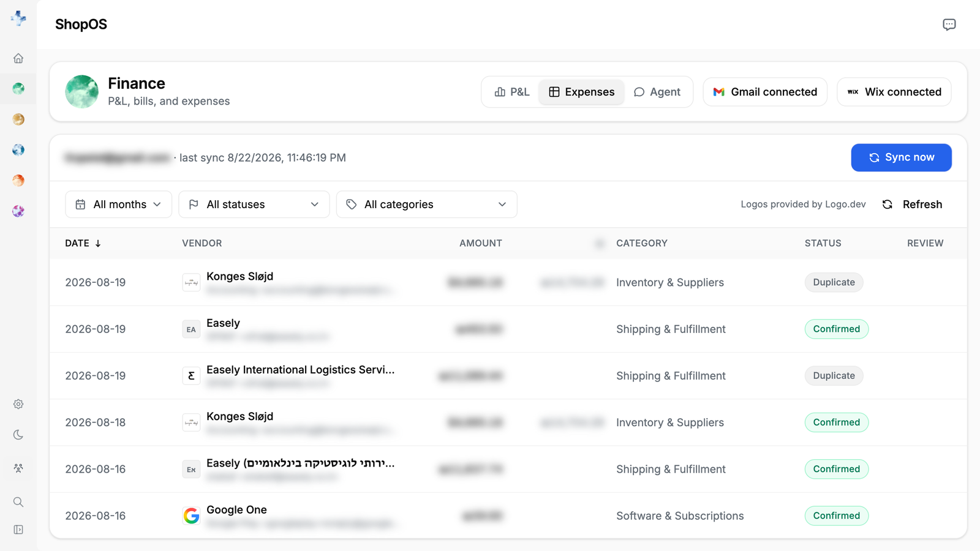Click the Google One vendor logo

191,515
